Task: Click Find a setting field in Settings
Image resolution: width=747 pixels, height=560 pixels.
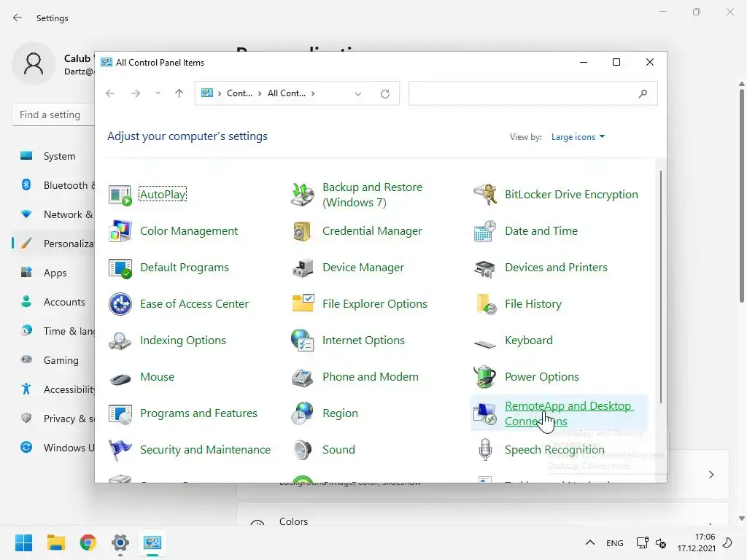Action: coord(53,114)
